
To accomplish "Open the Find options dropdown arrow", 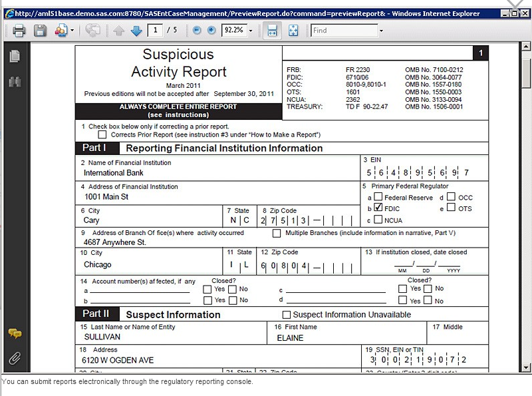I will click(x=381, y=31).
